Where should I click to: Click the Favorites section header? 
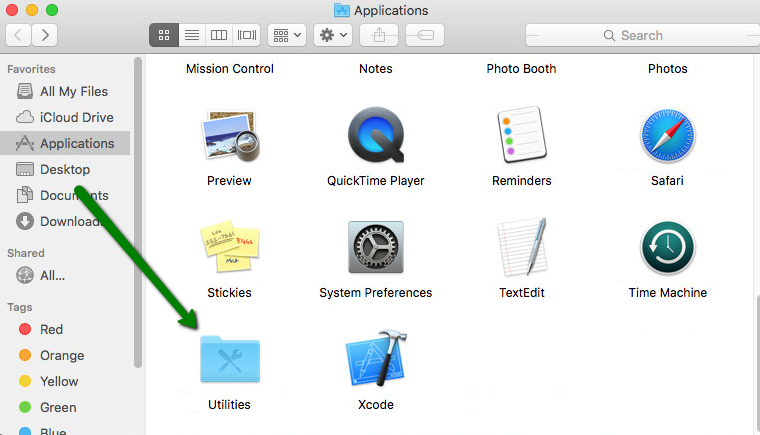[x=31, y=69]
